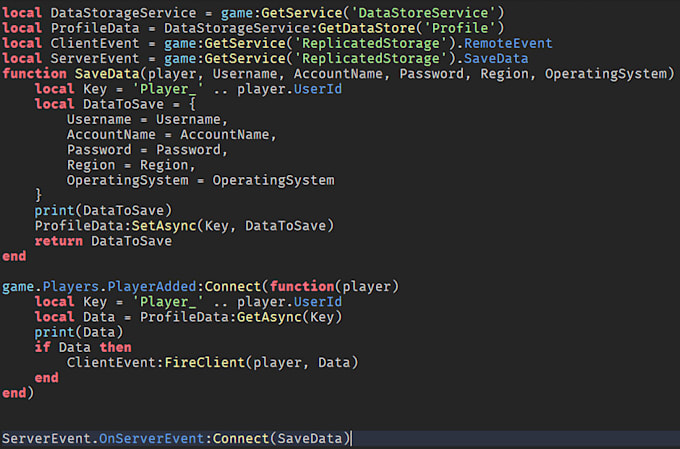680x449 pixels.
Task: Click the indented end closing the if block
Action: click(46, 378)
